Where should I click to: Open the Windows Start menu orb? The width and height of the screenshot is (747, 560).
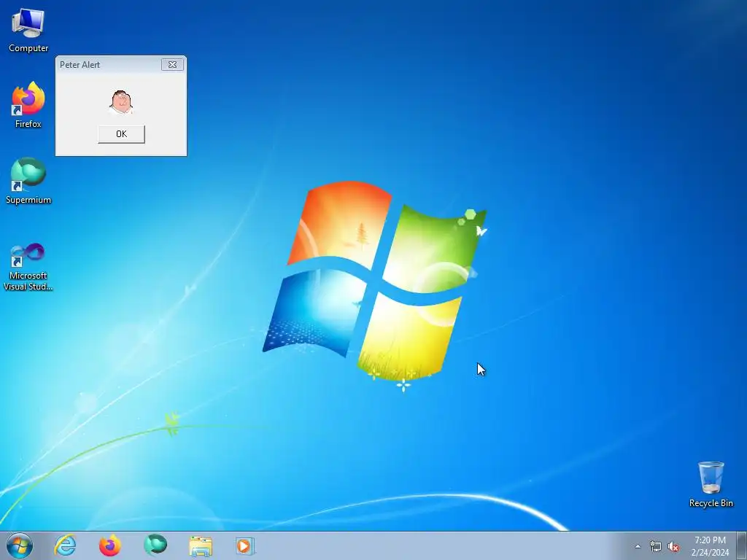(20, 545)
